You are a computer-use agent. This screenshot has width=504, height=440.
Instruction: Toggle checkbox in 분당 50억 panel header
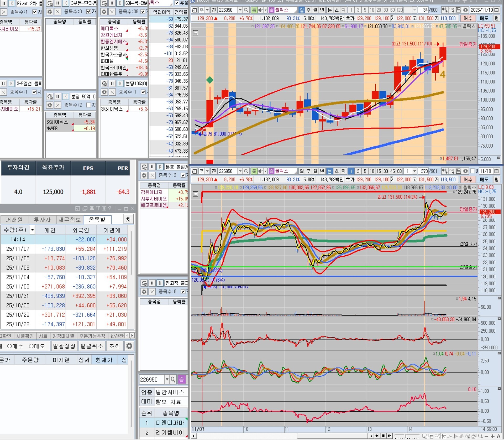click(x=89, y=105)
